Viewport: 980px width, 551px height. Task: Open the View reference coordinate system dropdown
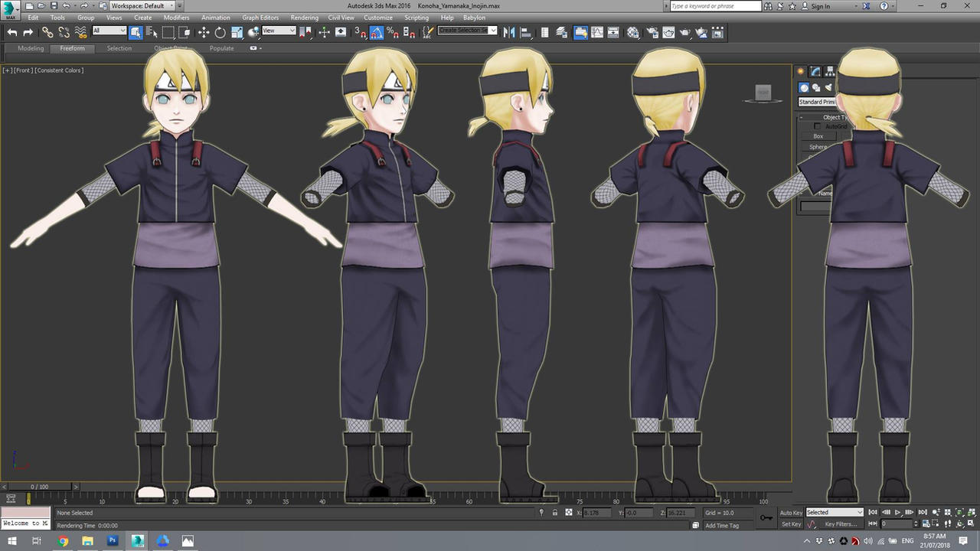tap(278, 31)
